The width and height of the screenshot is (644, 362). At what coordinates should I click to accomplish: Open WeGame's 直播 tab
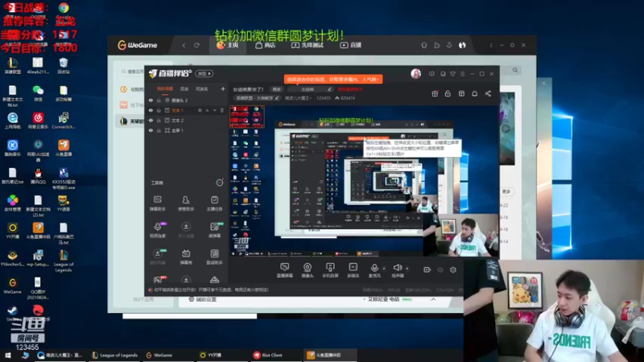pyautogui.click(x=351, y=45)
